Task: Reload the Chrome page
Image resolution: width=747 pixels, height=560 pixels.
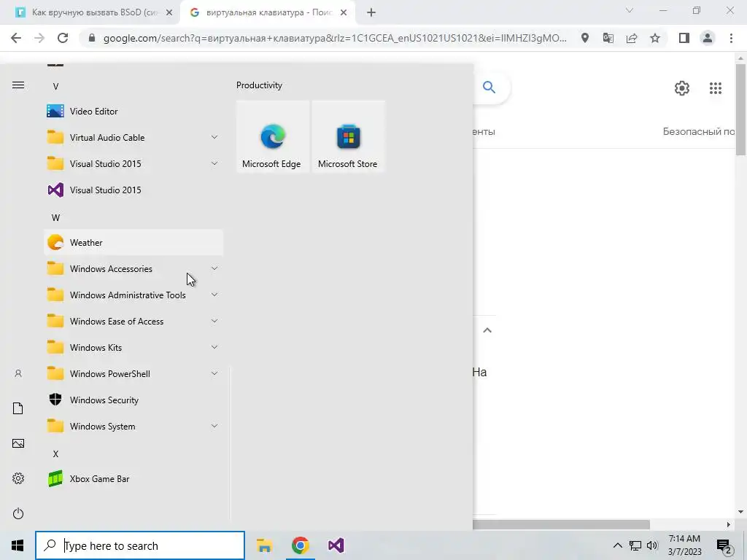Action: pos(63,38)
